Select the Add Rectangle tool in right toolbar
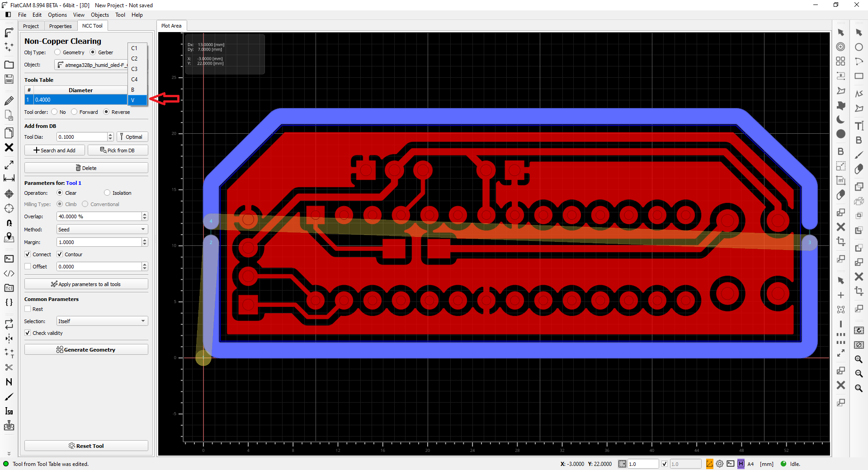This screenshot has height=470, width=868. point(859,76)
